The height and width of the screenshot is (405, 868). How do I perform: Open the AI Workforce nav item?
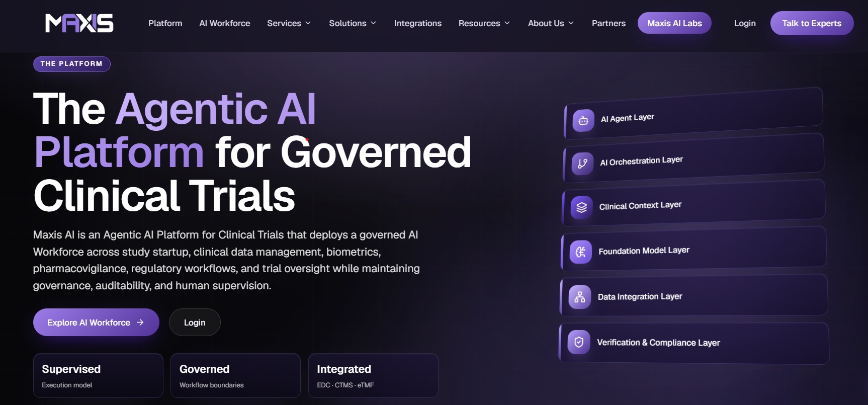pyautogui.click(x=225, y=23)
